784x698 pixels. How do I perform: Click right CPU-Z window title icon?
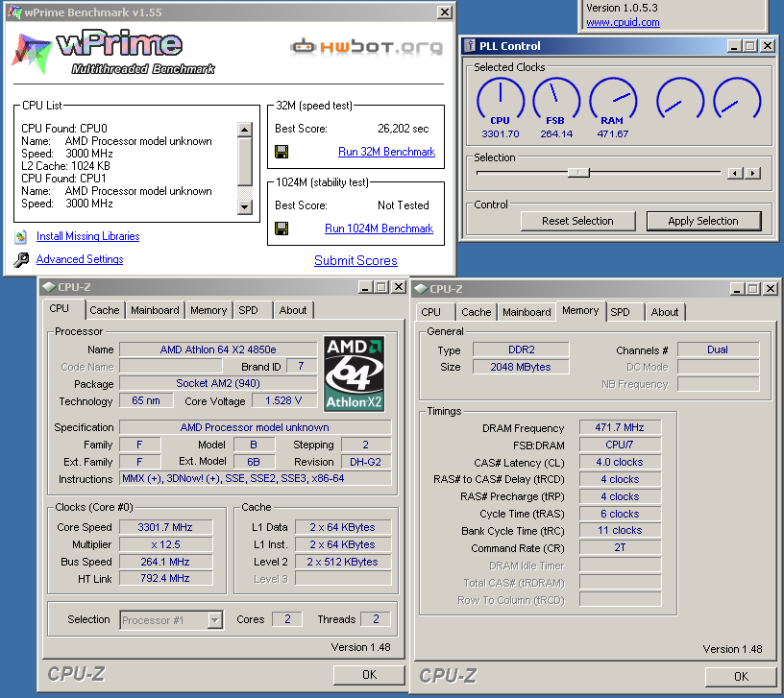(421, 289)
